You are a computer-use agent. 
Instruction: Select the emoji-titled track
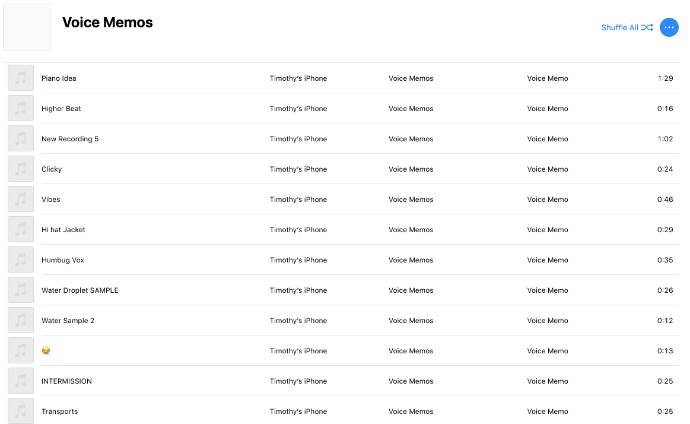46,351
